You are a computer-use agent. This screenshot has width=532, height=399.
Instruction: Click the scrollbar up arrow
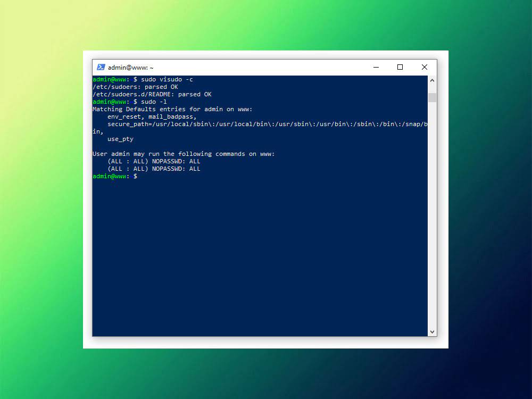point(432,81)
